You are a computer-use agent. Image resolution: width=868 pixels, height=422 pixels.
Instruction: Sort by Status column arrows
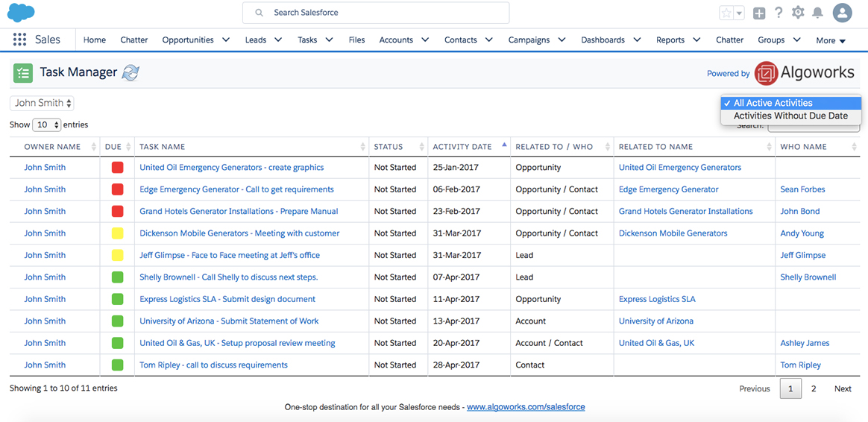click(x=422, y=147)
